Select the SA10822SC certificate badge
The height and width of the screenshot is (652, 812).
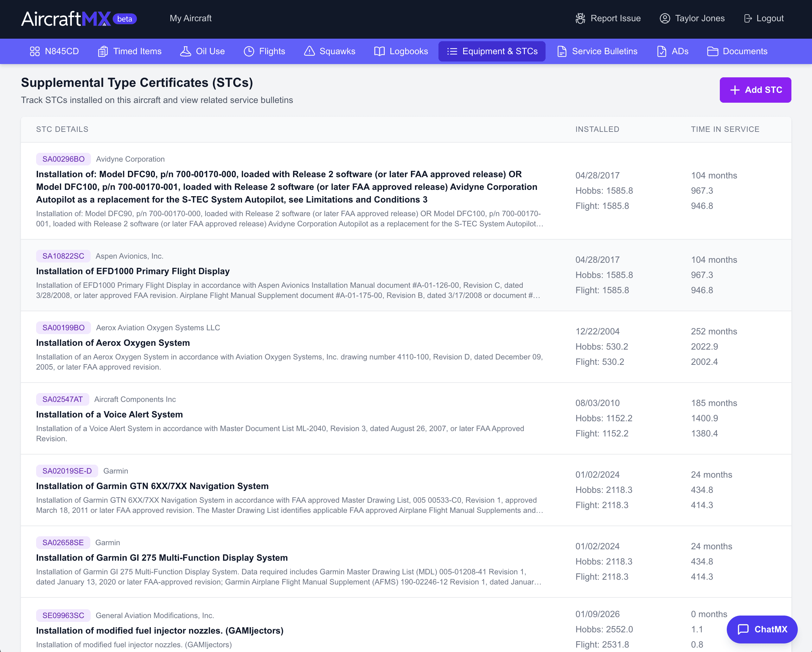click(63, 256)
